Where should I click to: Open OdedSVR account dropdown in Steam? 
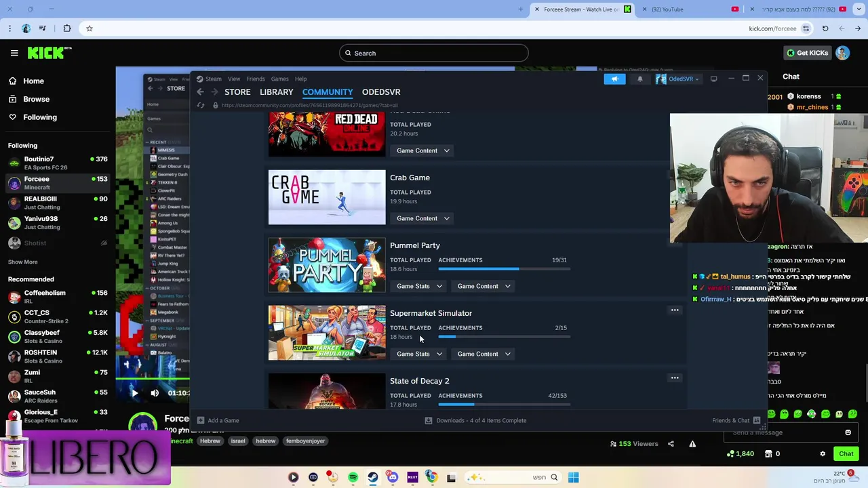(677, 79)
